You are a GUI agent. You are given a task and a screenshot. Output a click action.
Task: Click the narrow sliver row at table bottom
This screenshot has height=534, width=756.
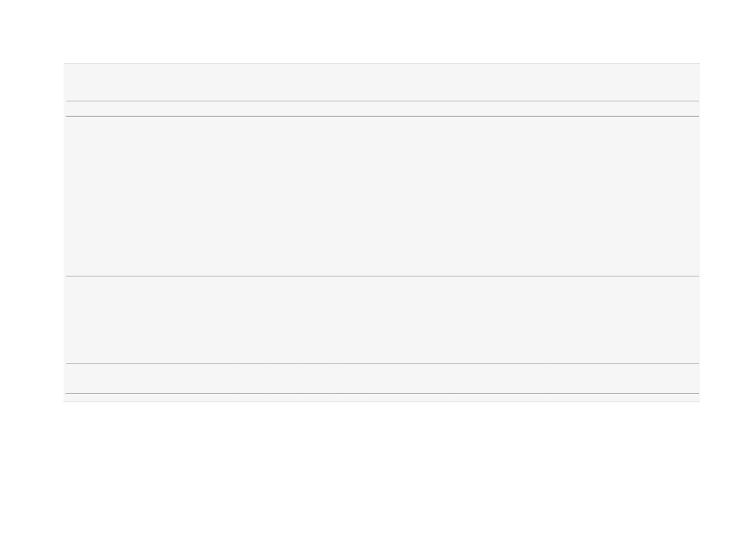click(x=382, y=398)
